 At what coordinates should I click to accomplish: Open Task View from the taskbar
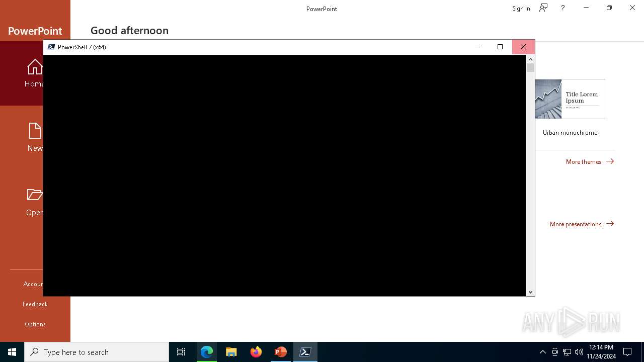coord(181,352)
